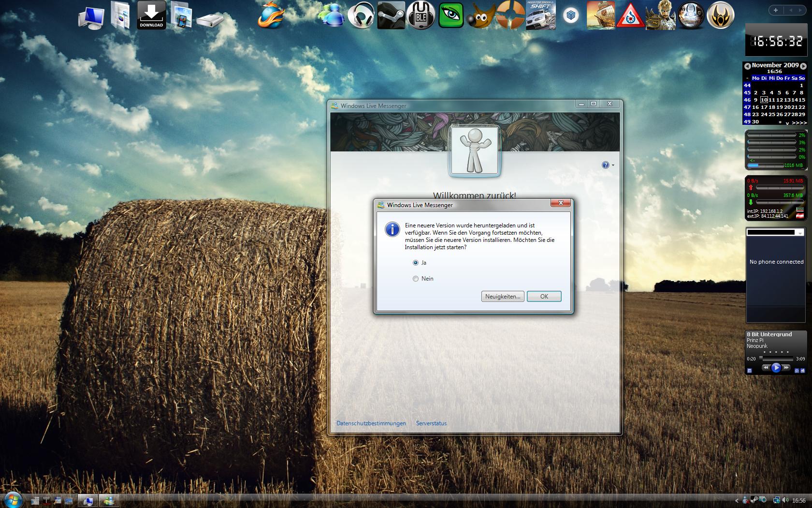The height and width of the screenshot is (508, 812).
Task: Click the Messenger avatar picture
Action: (x=474, y=151)
